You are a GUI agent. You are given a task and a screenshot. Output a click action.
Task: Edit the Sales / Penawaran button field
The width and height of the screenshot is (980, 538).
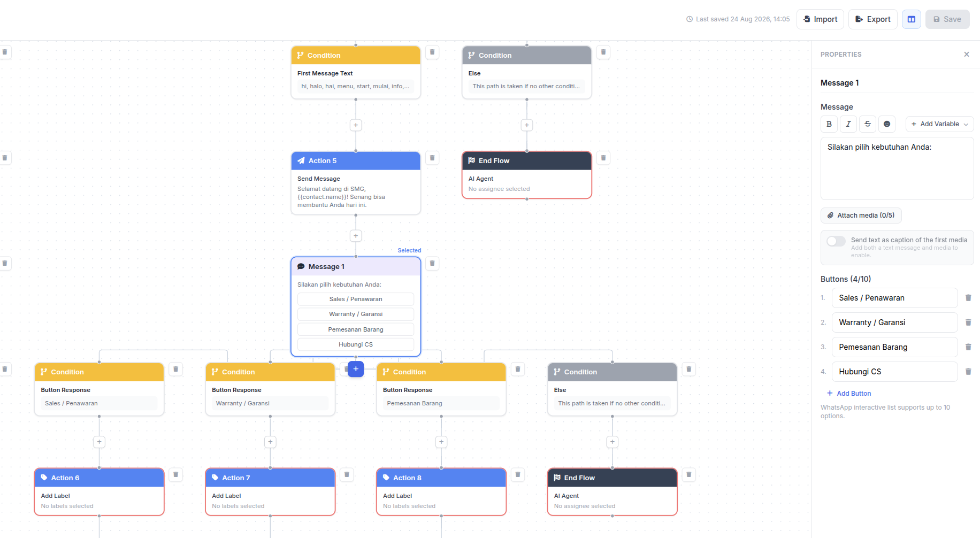click(x=894, y=298)
